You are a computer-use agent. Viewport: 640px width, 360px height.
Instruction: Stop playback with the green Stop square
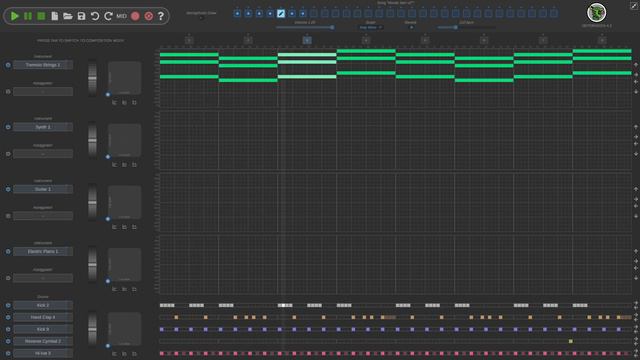[x=41, y=16]
